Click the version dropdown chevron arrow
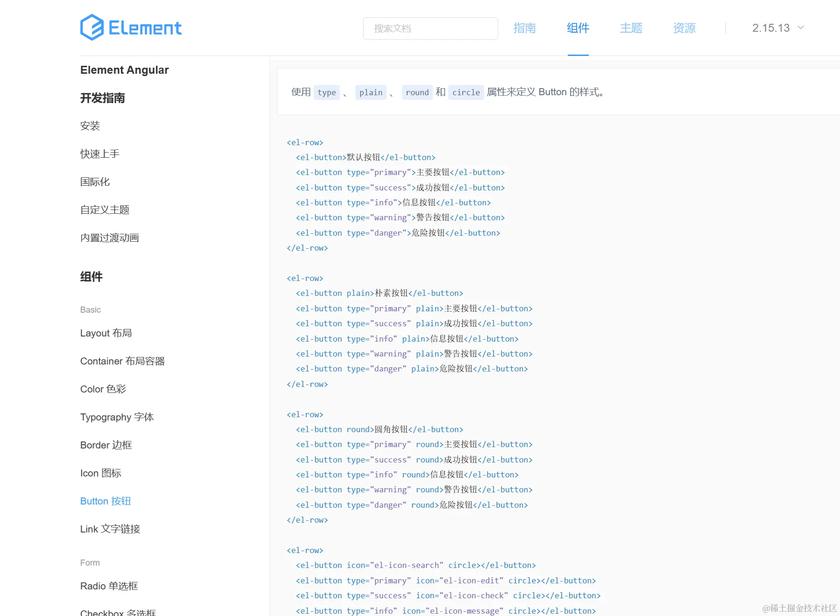The width and height of the screenshot is (840, 616). (x=800, y=28)
